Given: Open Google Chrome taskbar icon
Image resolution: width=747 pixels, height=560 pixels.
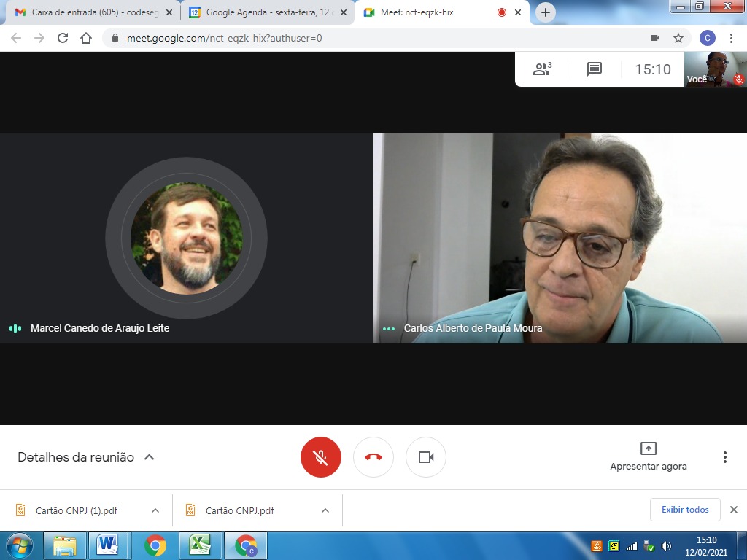Looking at the screenshot, I should 155,545.
